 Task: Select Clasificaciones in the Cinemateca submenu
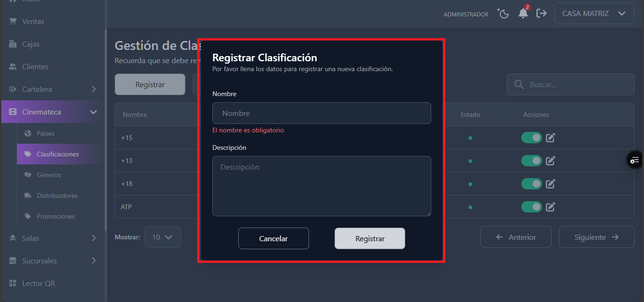[58, 154]
